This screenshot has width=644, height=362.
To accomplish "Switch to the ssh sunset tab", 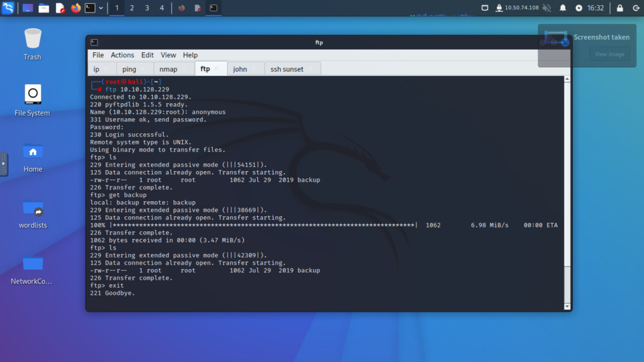I will coord(286,69).
